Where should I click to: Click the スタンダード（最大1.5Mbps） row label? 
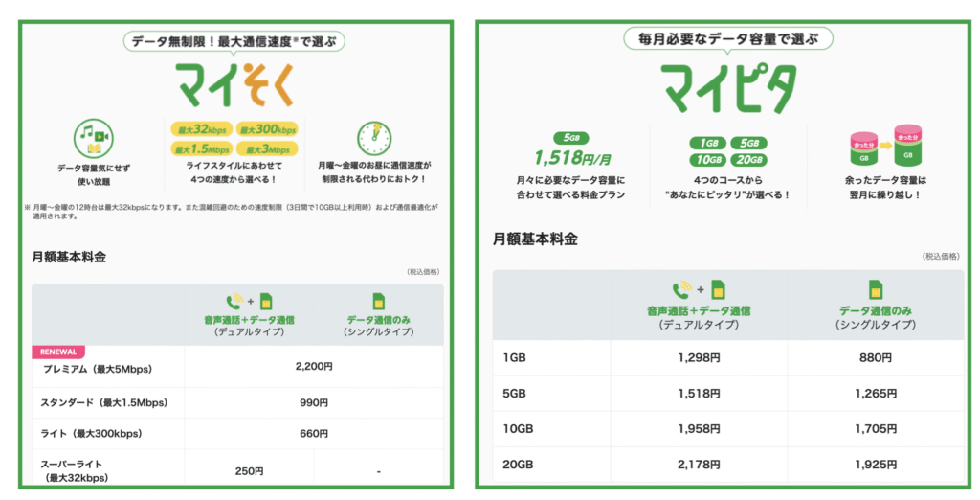(103, 402)
